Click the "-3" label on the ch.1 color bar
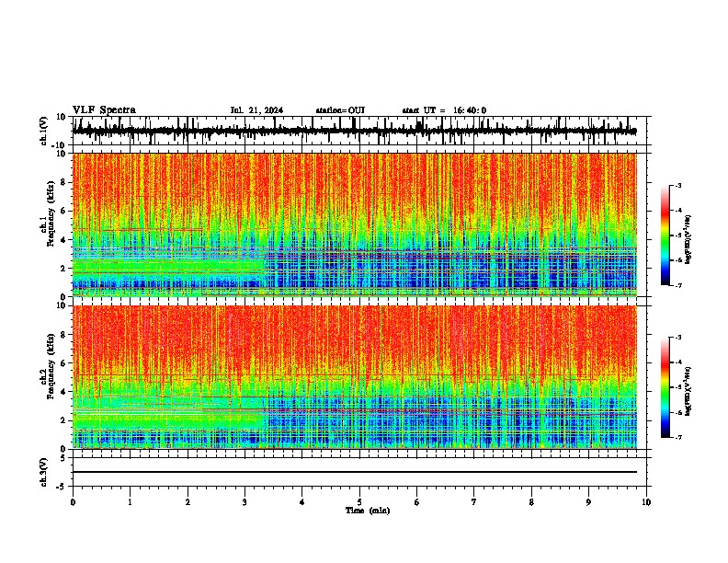The height and width of the screenshot is (563, 728). (677, 185)
